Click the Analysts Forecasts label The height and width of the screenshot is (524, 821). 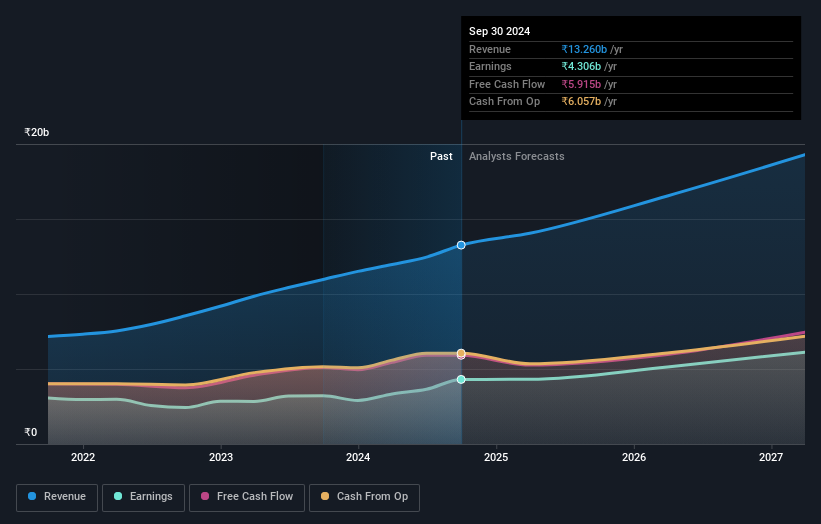(516, 157)
